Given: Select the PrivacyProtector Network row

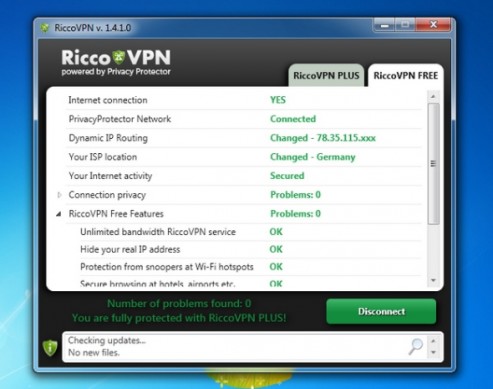Looking at the screenshot, I should (x=244, y=119).
